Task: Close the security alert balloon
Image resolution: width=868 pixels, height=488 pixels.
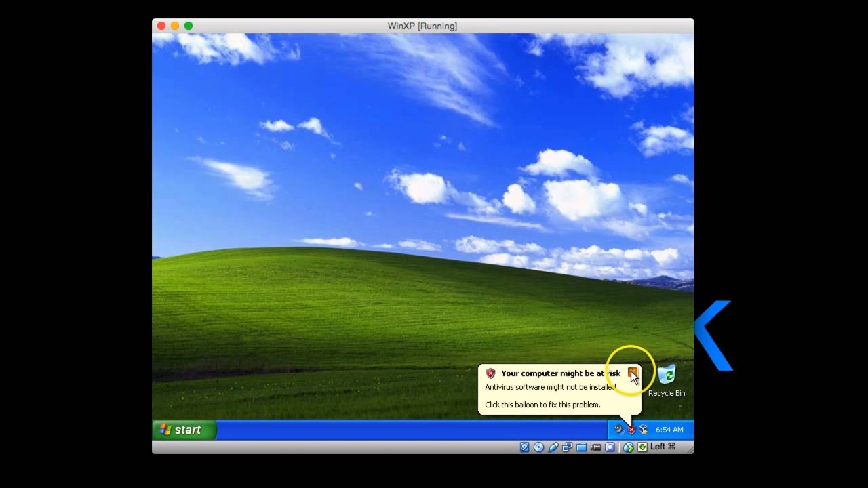Action: pos(633,373)
